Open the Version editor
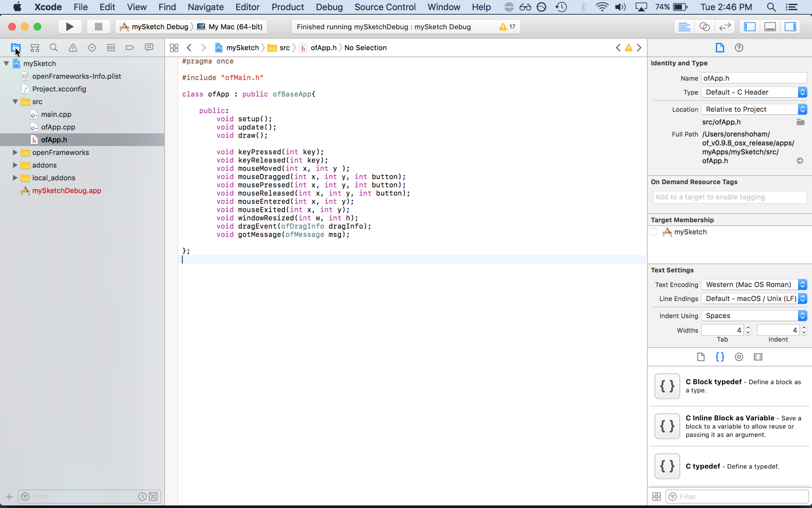The image size is (812, 508). 725,27
